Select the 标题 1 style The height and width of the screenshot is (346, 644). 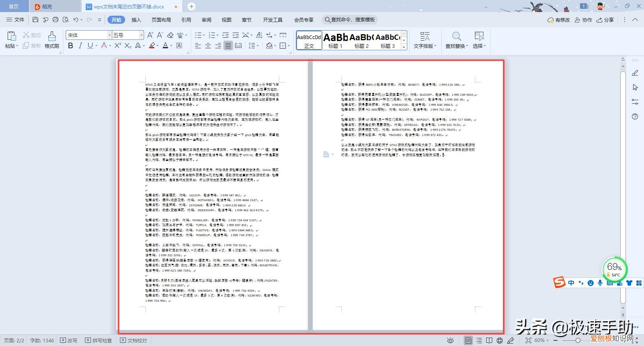[x=335, y=40]
